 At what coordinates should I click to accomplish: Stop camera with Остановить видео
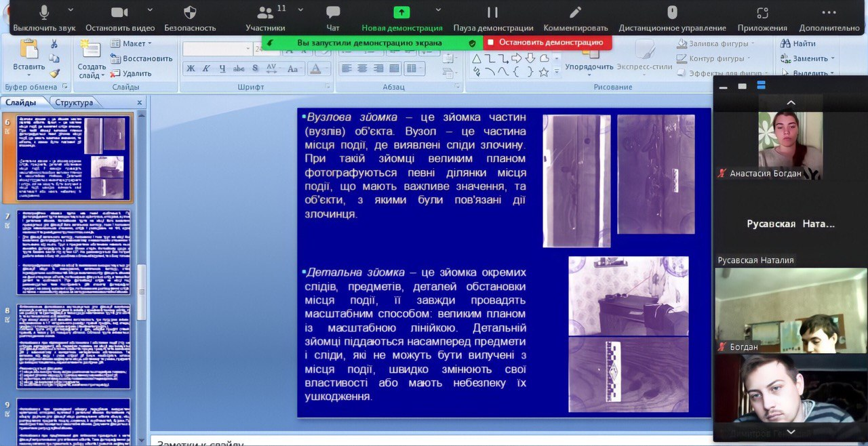pos(119,18)
